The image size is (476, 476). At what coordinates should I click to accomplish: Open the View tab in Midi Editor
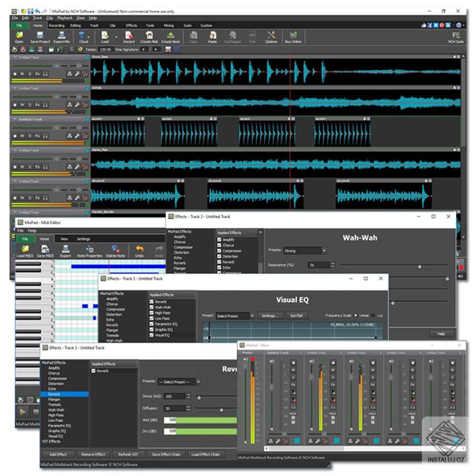tap(64, 239)
